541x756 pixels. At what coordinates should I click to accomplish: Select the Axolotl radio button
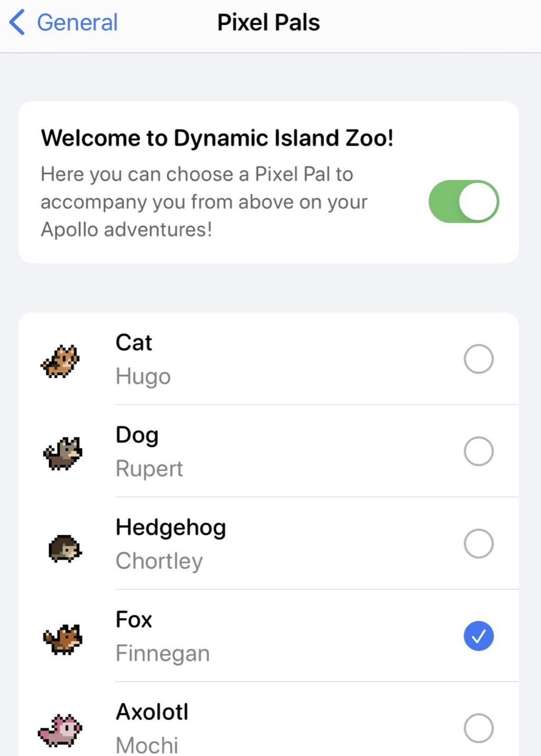479,729
